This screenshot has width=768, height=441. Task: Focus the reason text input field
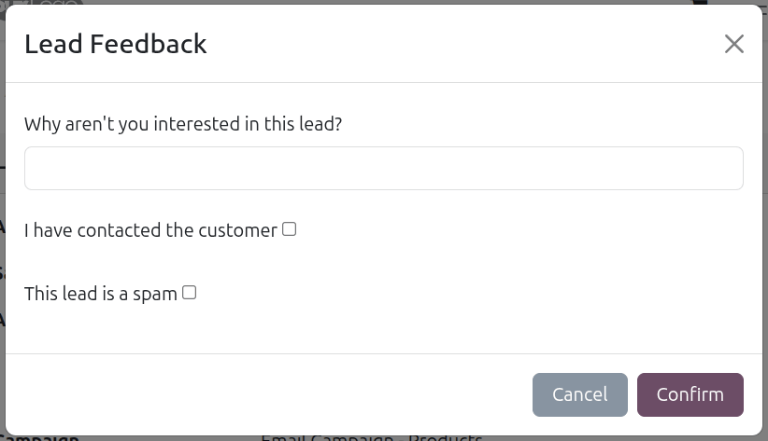click(384, 168)
